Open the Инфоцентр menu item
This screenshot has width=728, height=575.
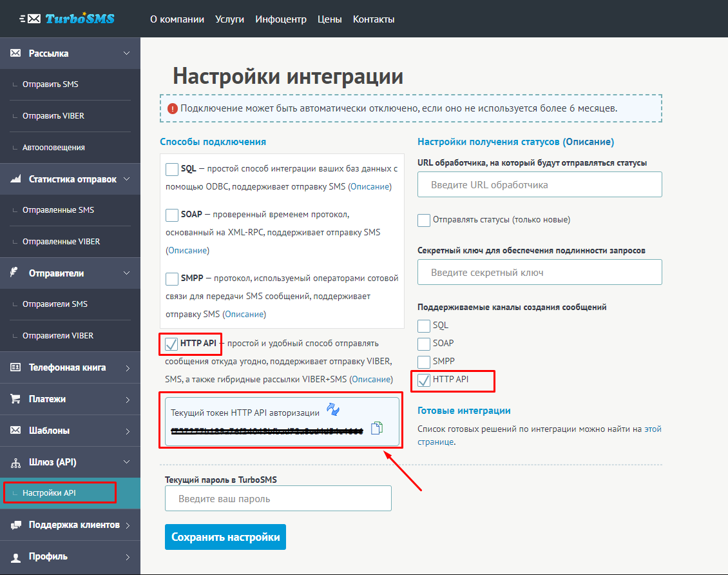click(281, 19)
